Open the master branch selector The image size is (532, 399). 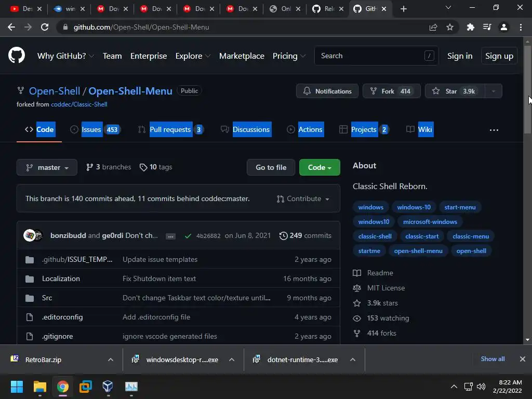(x=47, y=167)
